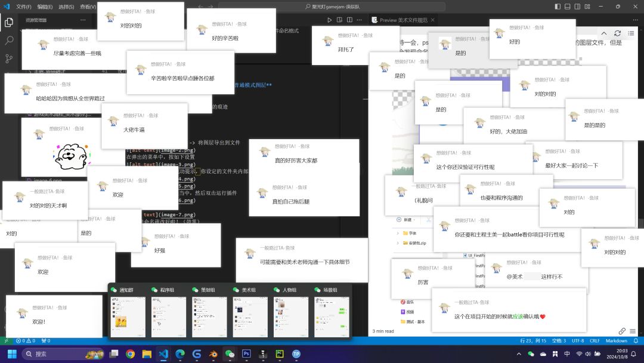Open editor more actions ellipsis left of Preview tab
Screen dimensions: 644x363
[360, 20]
